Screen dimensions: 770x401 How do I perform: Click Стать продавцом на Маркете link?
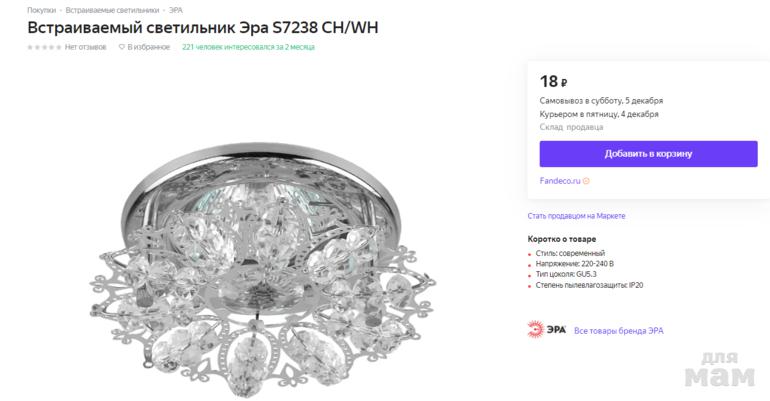pyautogui.click(x=576, y=216)
